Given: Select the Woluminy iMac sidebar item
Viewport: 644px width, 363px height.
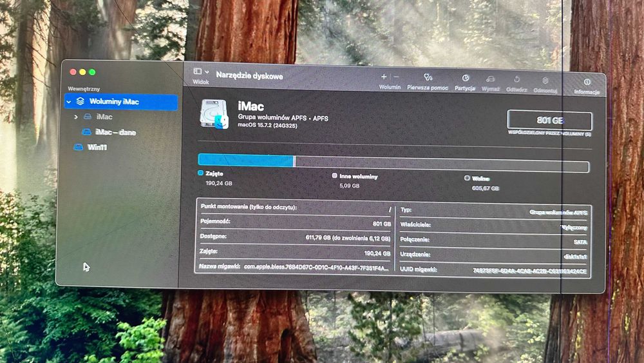Looking at the screenshot, I should click(x=121, y=101).
